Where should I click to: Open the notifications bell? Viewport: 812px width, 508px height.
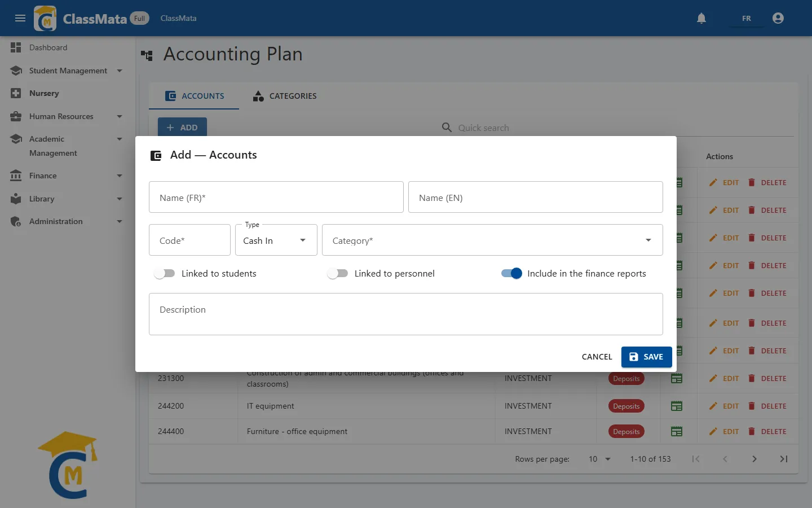tap(701, 18)
